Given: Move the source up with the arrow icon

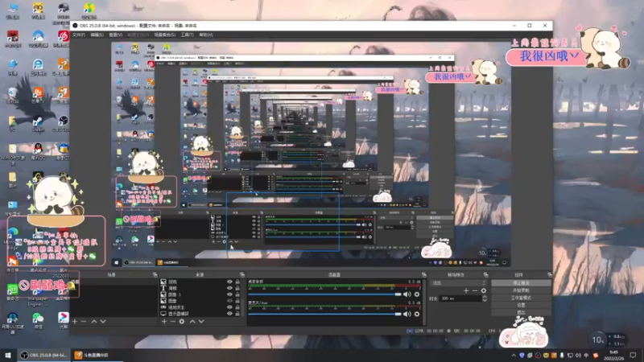Looking at the screenshot, I should (x=192, y=321).
